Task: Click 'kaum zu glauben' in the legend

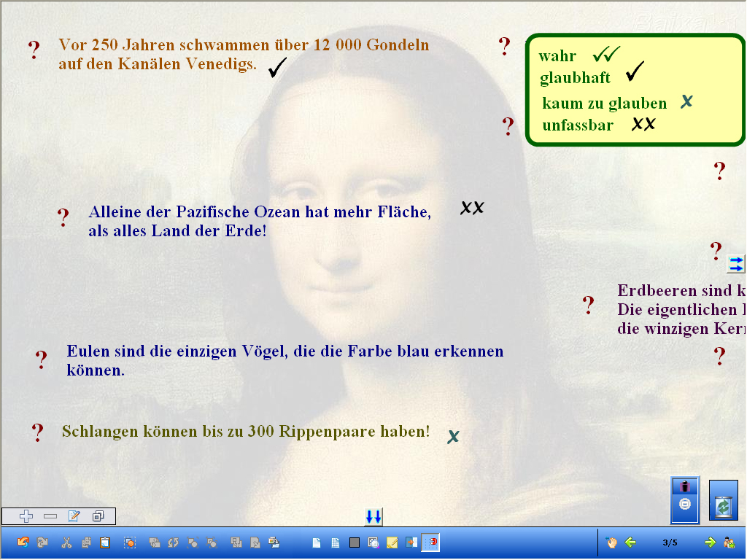Action: pyautogui.click(x=605, y=104)
